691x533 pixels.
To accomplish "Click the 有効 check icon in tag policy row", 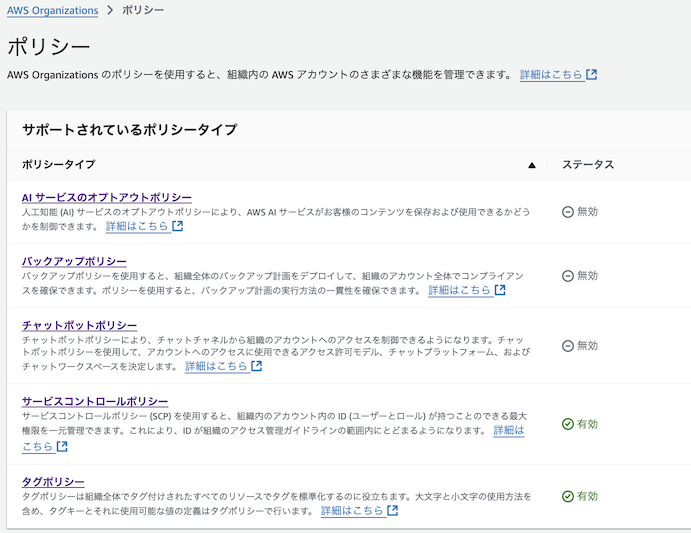I will pyautogui.click(x=568, y=496).
